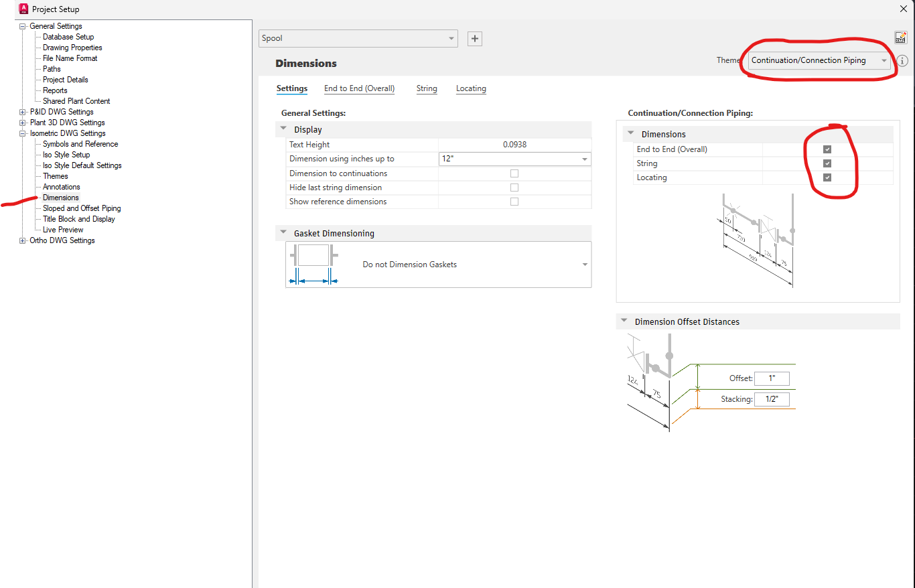Enable the Dimension to continuations checkbox
Viewport: 915px width, 588px height.
[514, 173]
